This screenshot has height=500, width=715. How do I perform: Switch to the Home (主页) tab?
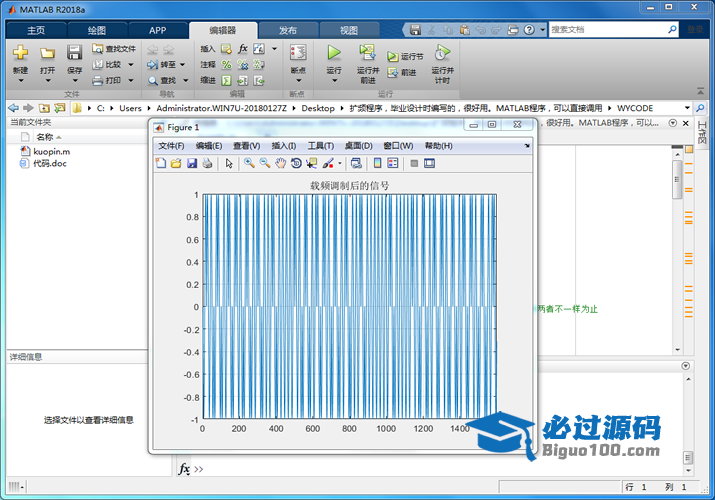click(36, 30)
